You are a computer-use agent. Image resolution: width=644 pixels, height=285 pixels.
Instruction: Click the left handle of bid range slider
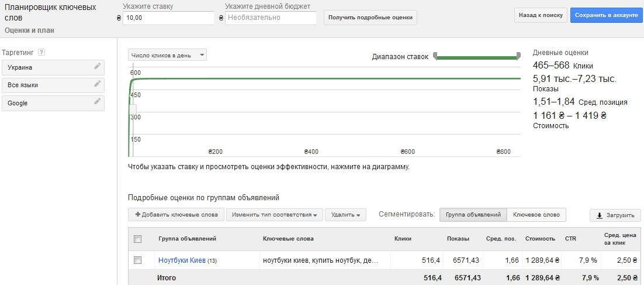(435, 56)
